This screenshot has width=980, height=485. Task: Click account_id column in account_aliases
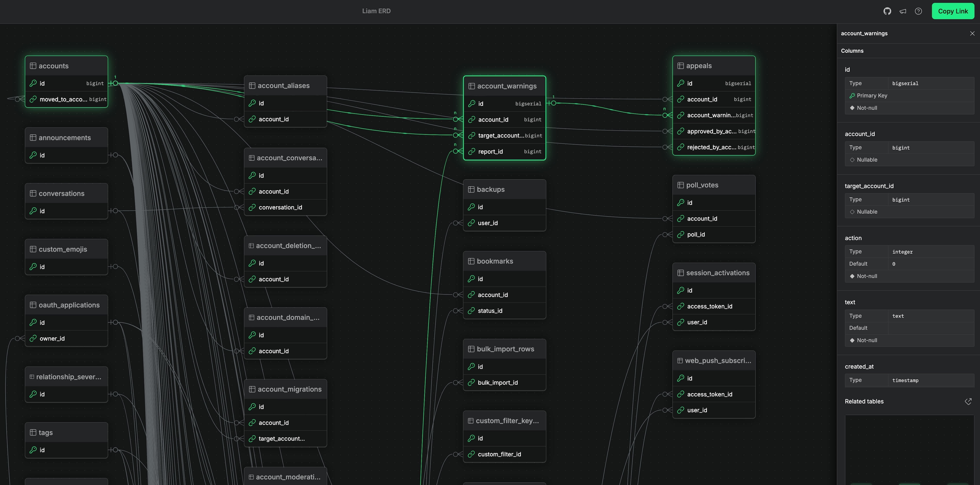coord(285,119)
